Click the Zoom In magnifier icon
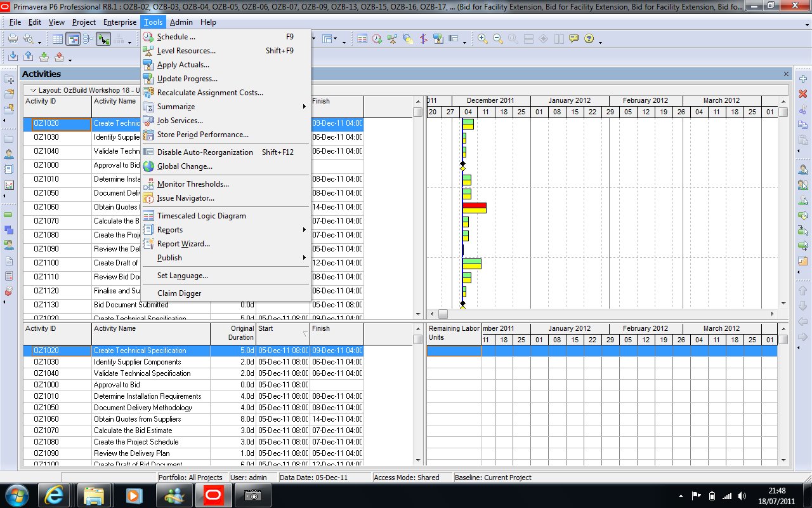 coord(483,39)
